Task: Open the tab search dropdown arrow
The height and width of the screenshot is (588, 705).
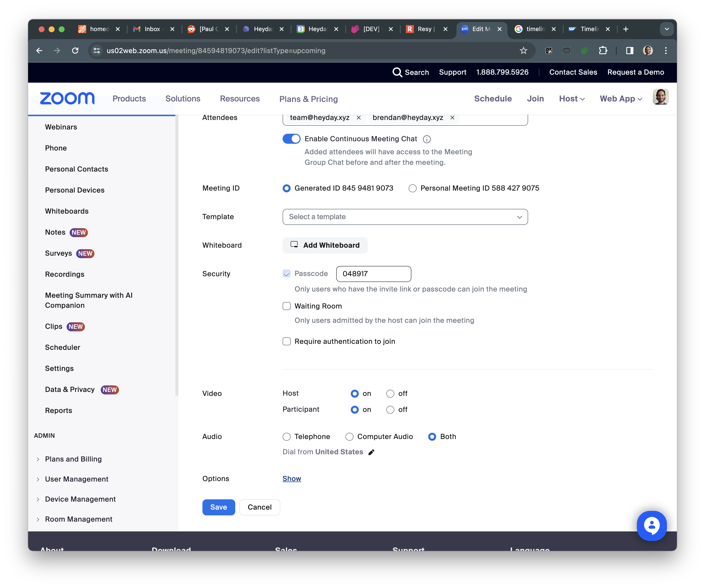Action: 667,29
